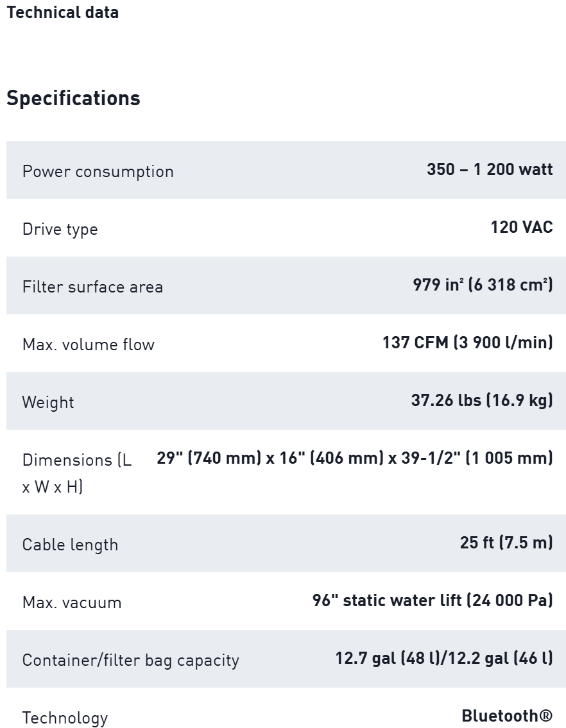Click the 137 CFM value
Image resolution: width=566 pixels, height=728 pixels.
467,343
